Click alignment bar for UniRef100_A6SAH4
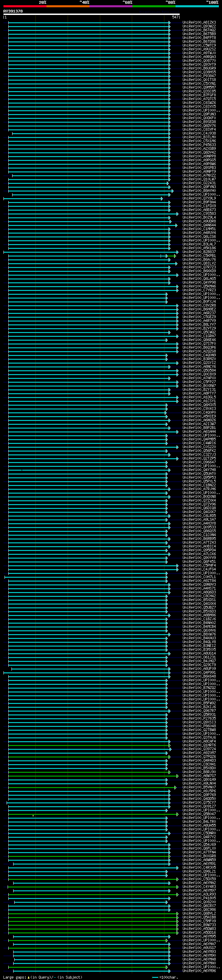This screenshot has height=980, width=222. tap(93, 432)
